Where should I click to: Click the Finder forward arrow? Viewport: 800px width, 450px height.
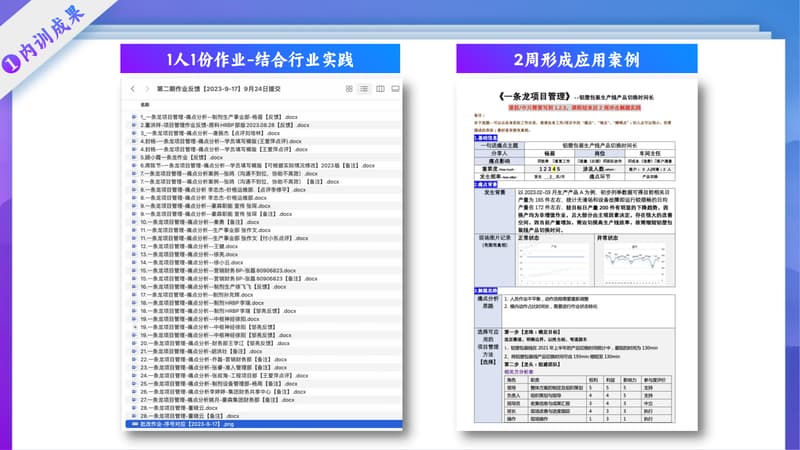click(x=146, y=89)
